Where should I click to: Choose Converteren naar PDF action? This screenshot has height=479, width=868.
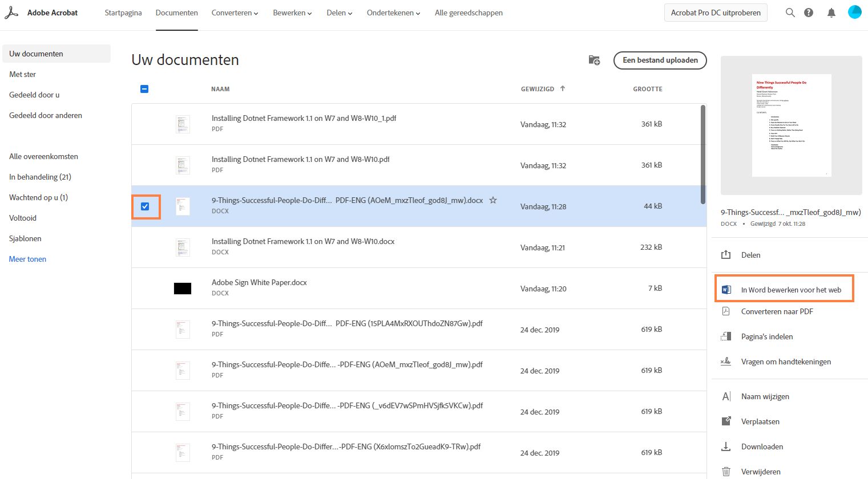pyautogui.click(x=777, y=311)
